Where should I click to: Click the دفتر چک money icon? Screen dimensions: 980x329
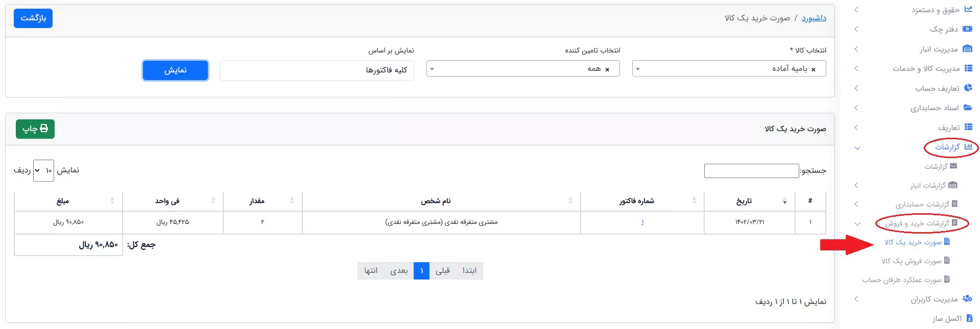pyautogui.click(x=967, y=29)
